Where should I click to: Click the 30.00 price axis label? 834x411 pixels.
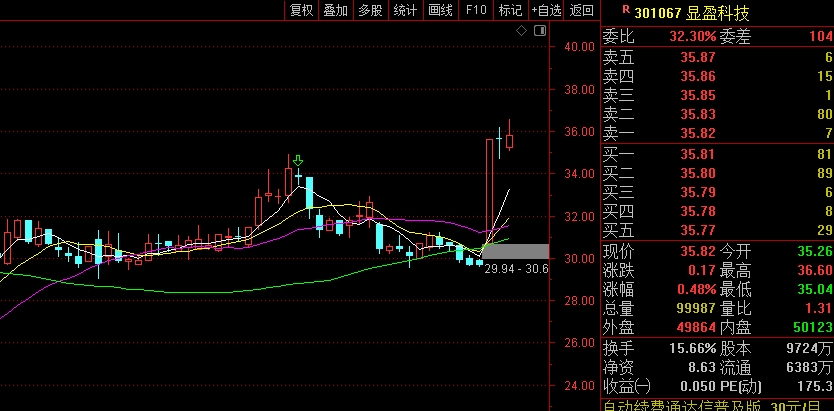click(580, 258)
